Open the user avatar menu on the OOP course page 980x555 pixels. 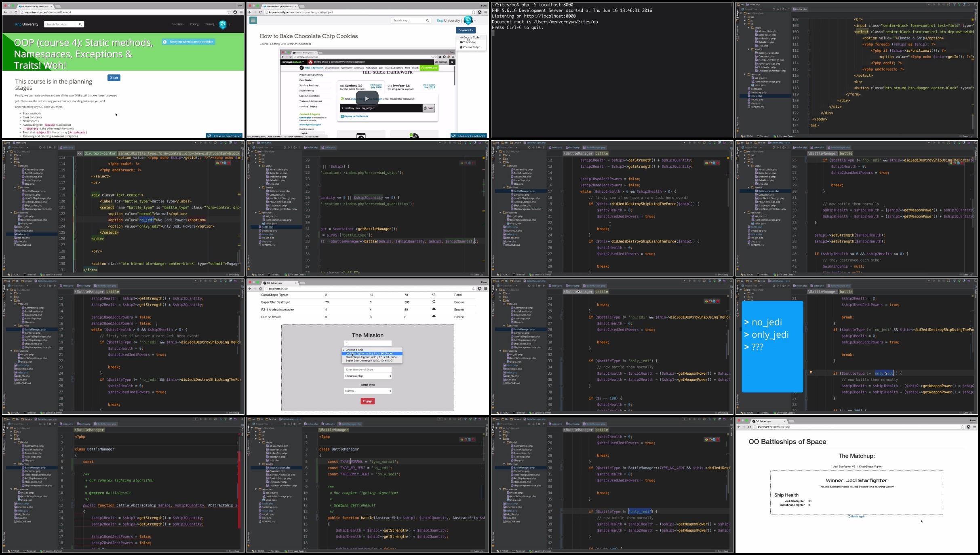pos(224,25)
